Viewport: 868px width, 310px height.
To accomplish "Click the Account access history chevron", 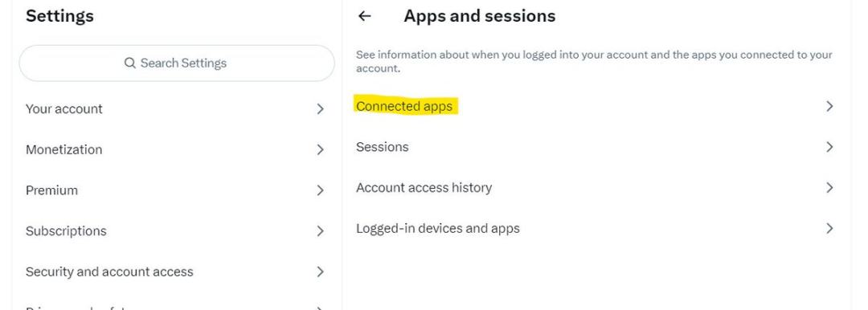I will click(x=829, y=188).
